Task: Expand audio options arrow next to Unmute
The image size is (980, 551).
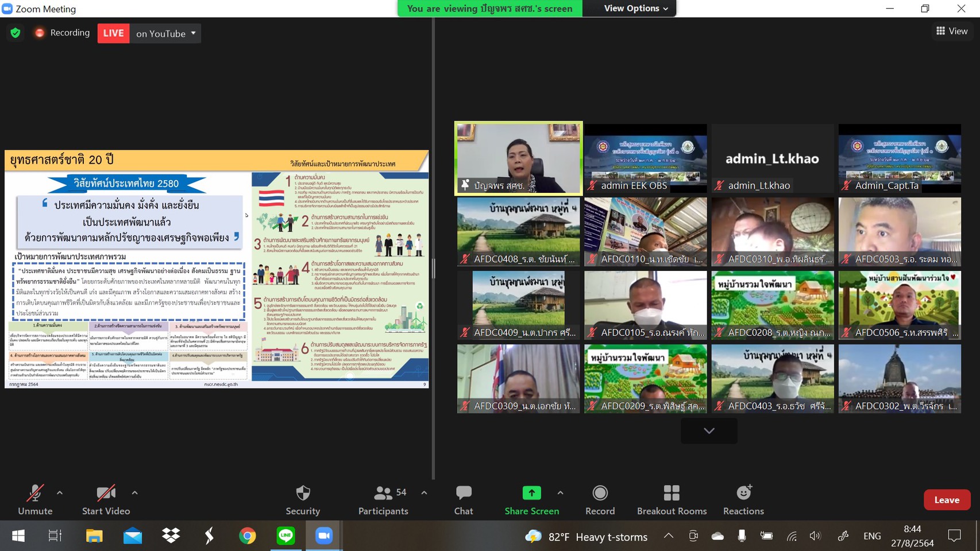Action: point(60,493)
